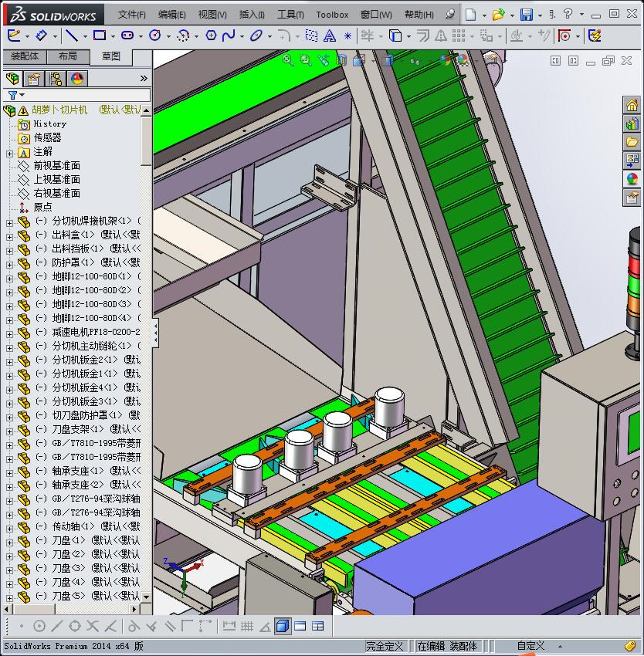Open the 帮助(H) menu
Viewport: 644px width, 656px height.
click(419, 15)
